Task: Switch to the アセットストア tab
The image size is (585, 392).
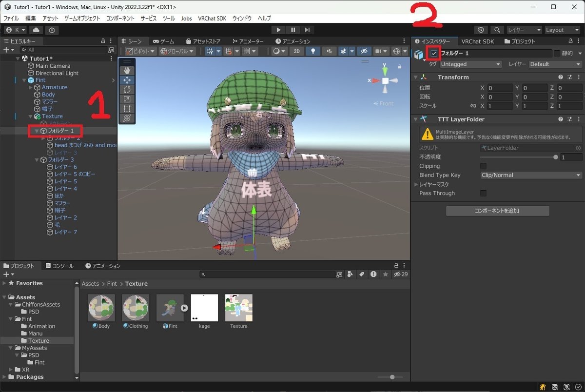Action: point(203,41)
